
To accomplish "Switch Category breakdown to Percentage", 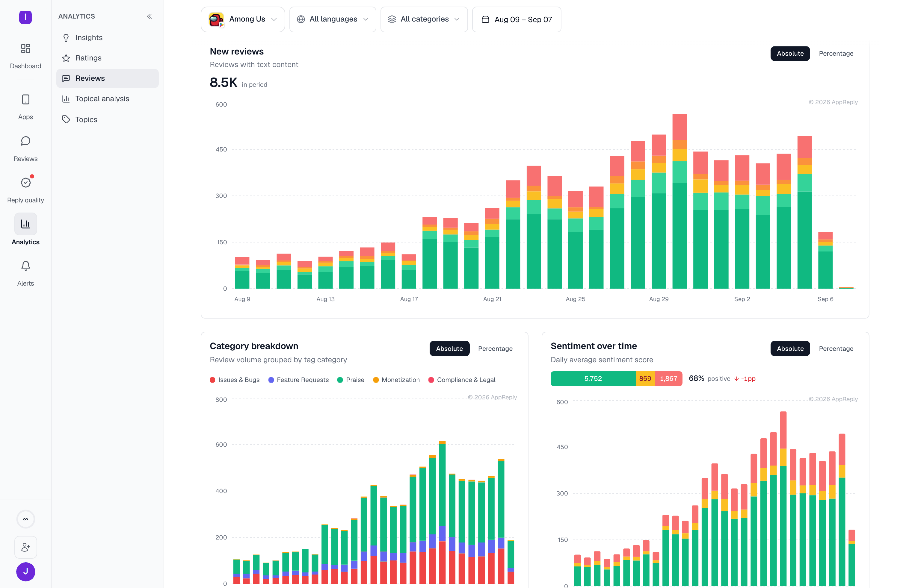I will click(495, 349).
